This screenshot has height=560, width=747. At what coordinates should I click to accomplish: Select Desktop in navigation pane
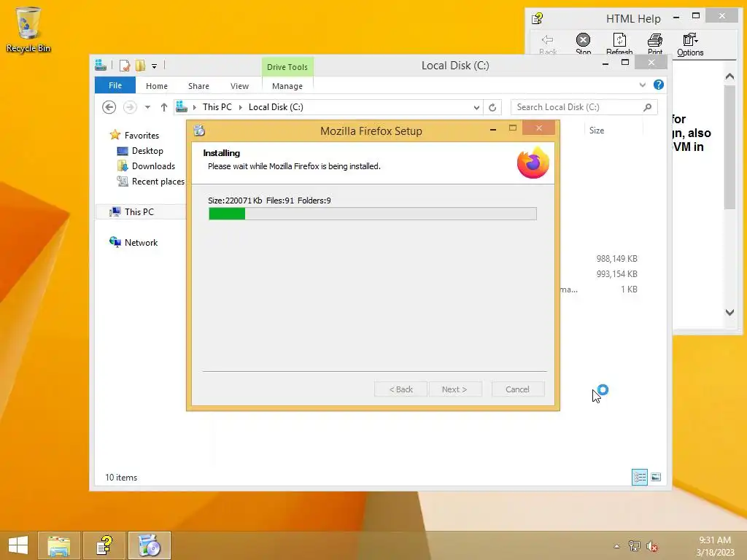(x=147, y=150)
